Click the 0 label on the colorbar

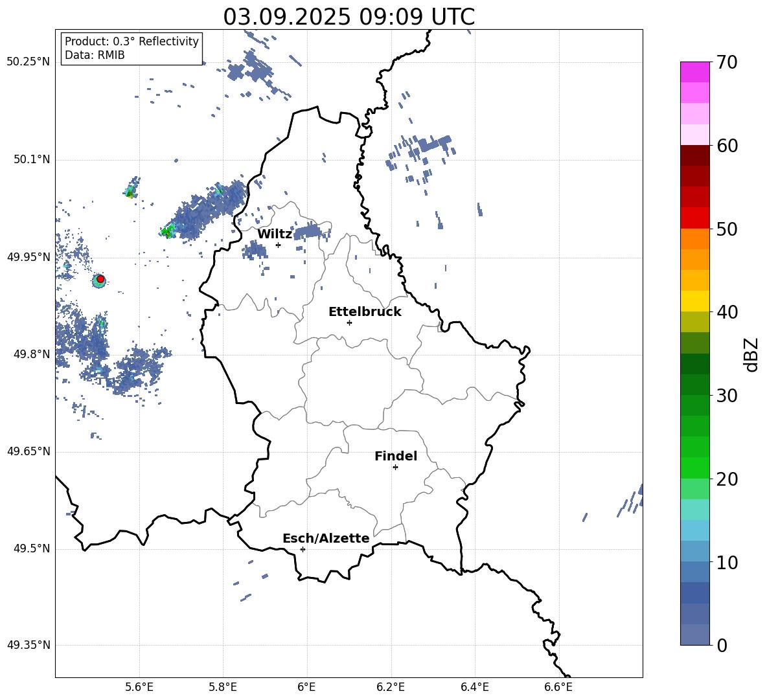(722, 645)
